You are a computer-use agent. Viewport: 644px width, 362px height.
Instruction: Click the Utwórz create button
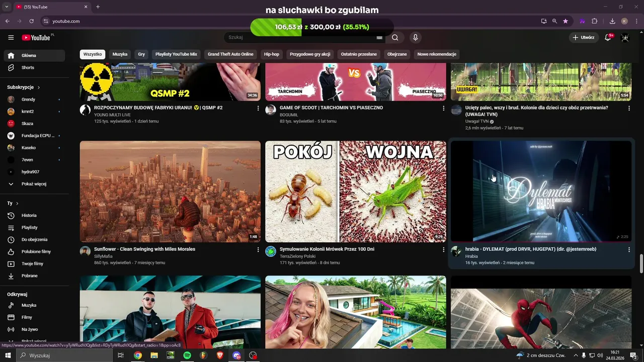tap(583, 38)
